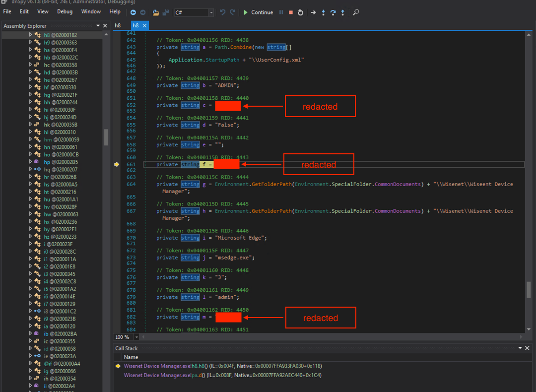Image resolution: width=536 pixels, height=392 pixels.
Task: Expand the h8 @02000182 tree node
Action: [30, 35]
